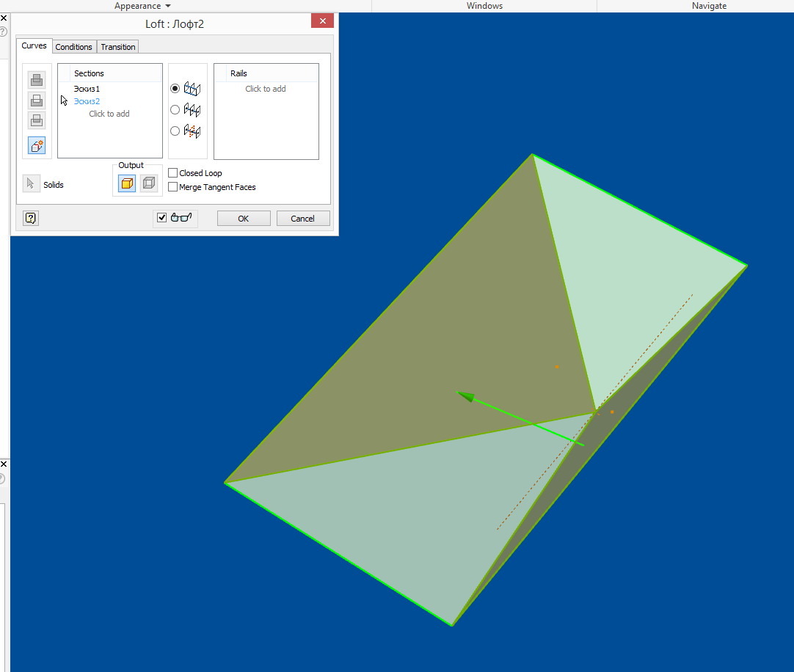Select the Center Line loft radio button
This screenshot has width=794, height=672.
(175, 109)
